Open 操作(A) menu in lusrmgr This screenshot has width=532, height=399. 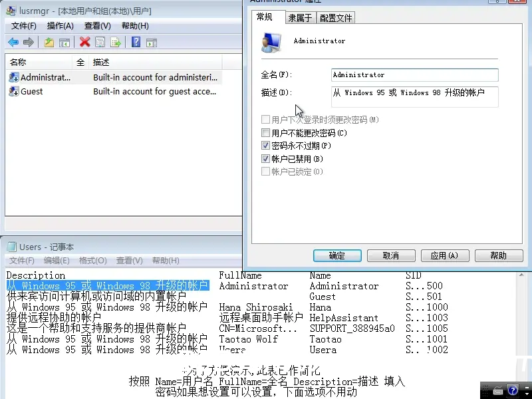pos(60,26)
